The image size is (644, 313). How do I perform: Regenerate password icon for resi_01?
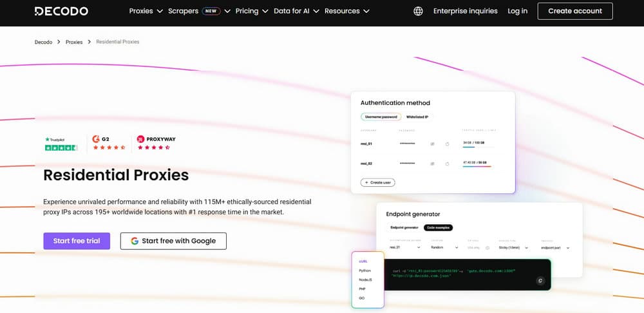pyautogui.click(x=448, y=144)
